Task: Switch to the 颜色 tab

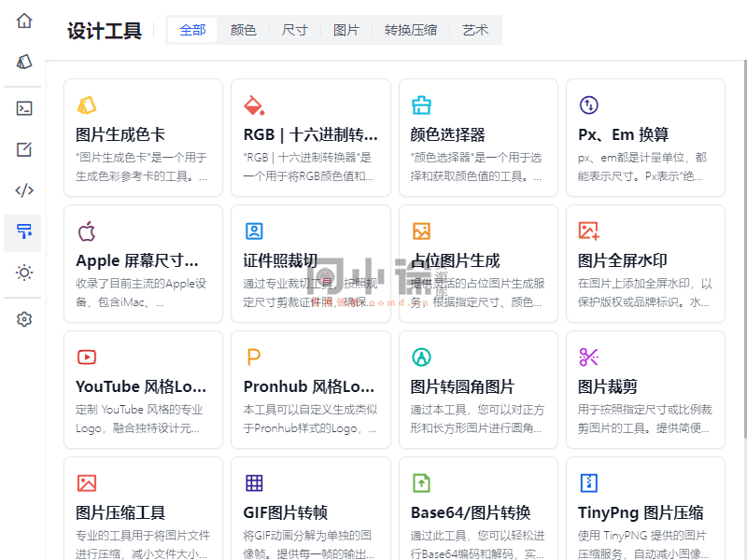Action: [x=244, y=30]
